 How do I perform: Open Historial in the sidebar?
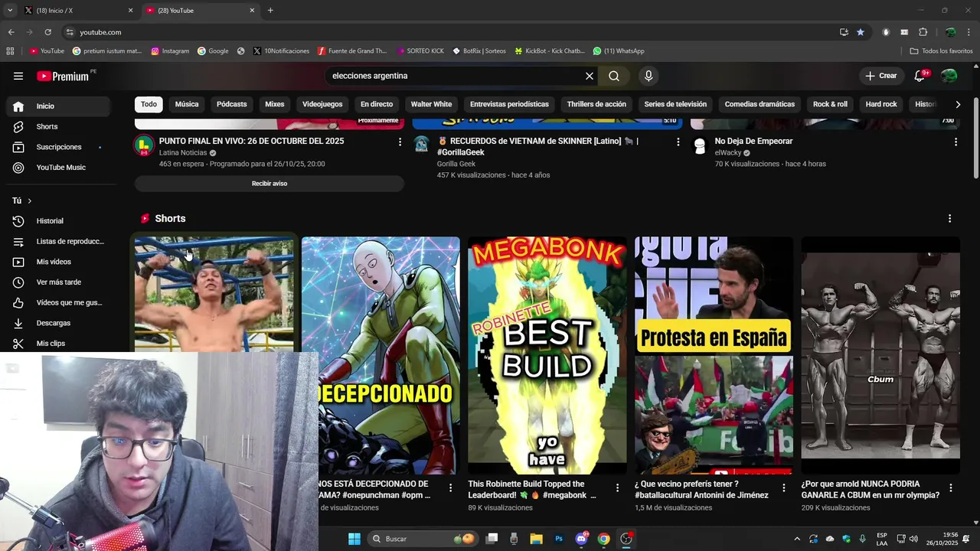58,221
